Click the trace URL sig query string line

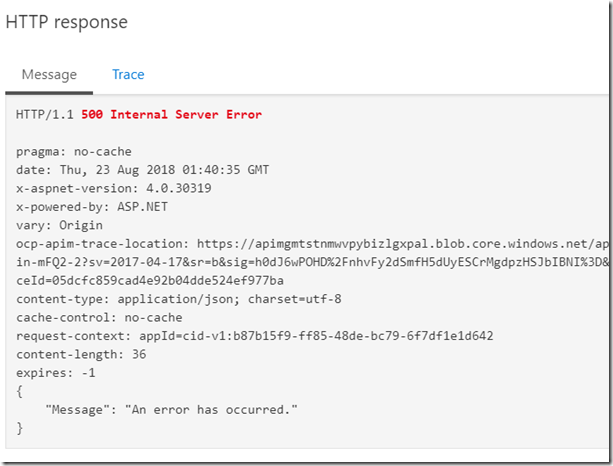[x=312, y=262]
